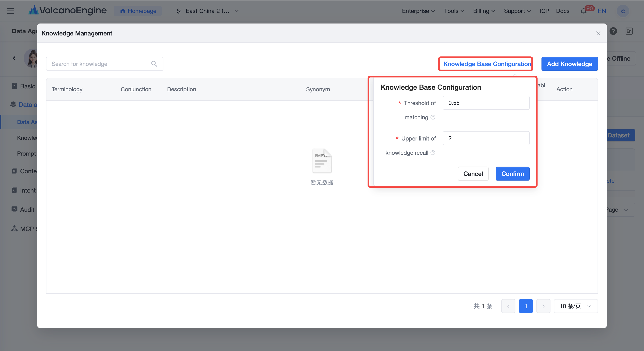Show knowledge recall limit help tooltip
644x351 pixels.
(433, 153)
